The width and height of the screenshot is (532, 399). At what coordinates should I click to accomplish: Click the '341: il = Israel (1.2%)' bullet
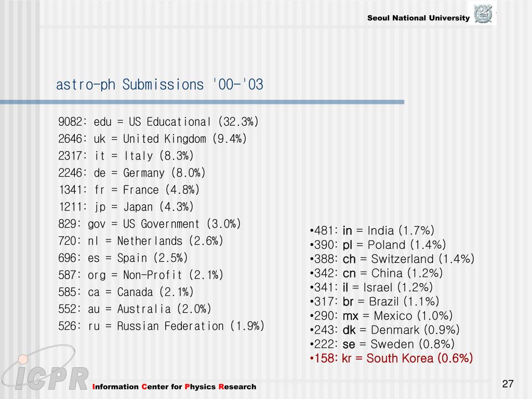pos(371,287)
